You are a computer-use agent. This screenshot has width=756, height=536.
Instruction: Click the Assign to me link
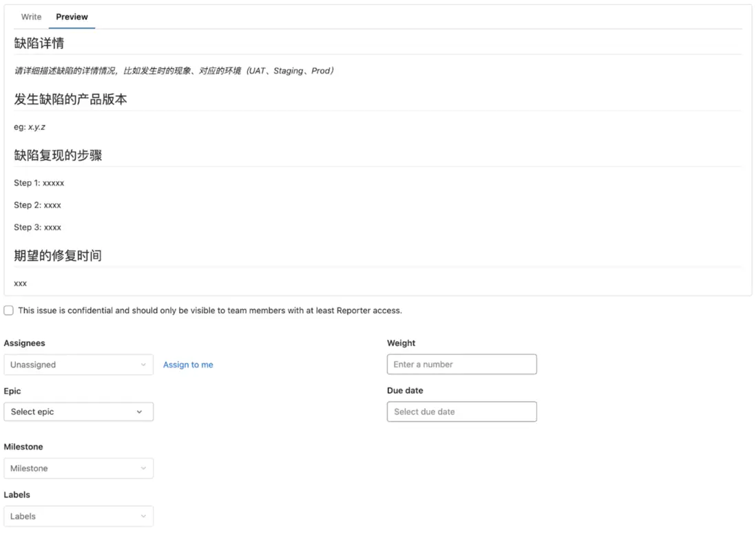tap(188, 365)
